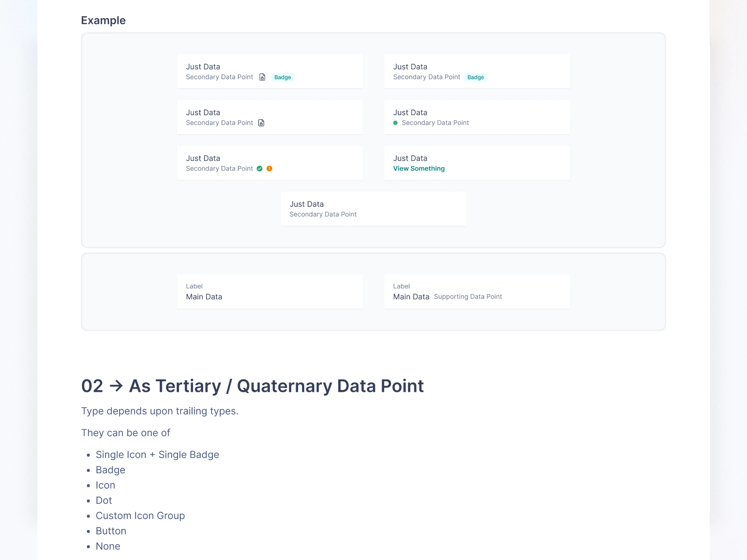Viewport: 747px width, 560px height.
Task: Click Just Data title above View Something
Action: tap(410, 158)
